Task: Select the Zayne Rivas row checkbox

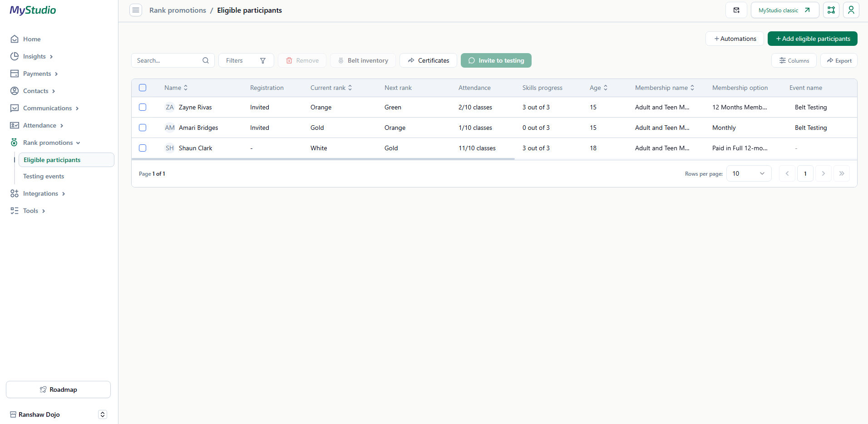Action: (143, 107)
